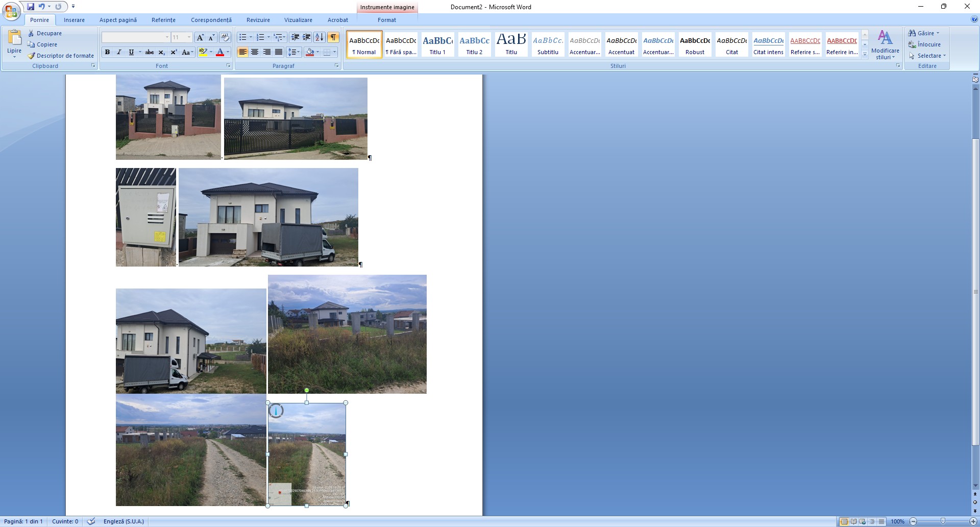Select the house with truck photo
This screenshot has width=980, height=527.
click(268, 217)
